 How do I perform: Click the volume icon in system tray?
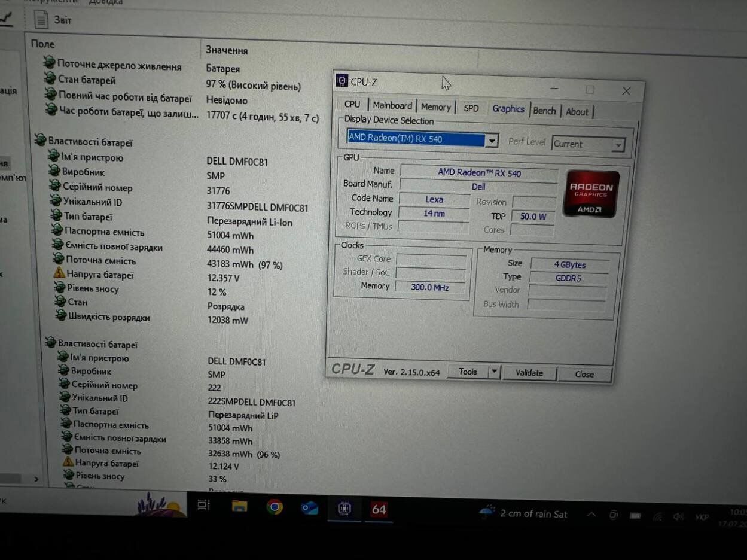pos(678,516)
